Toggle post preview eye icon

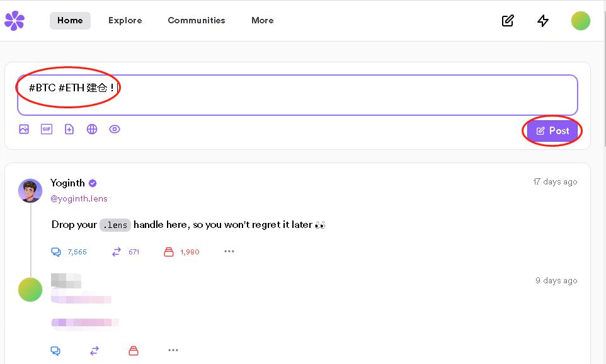click(115, 129)
